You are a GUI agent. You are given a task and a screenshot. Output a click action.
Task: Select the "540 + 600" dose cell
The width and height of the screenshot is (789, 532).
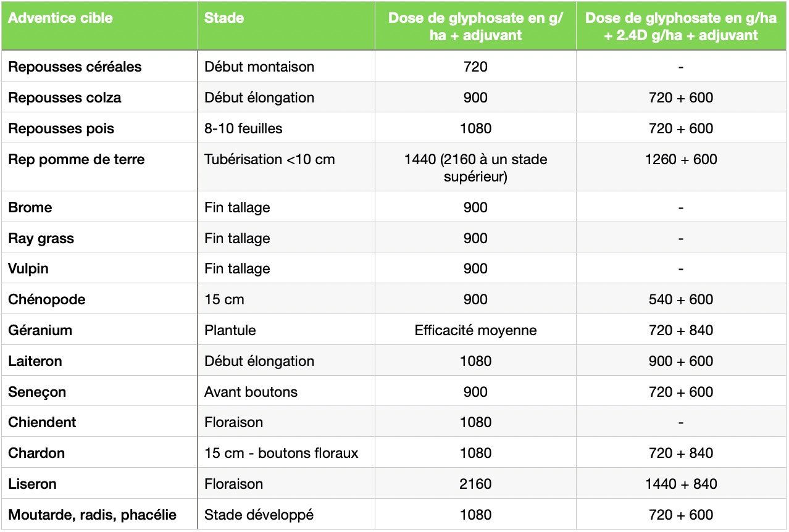pos(680,299)
